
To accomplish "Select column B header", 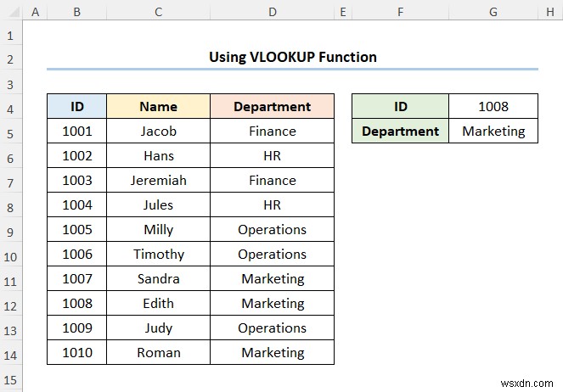I will click(x=76, y=12).
